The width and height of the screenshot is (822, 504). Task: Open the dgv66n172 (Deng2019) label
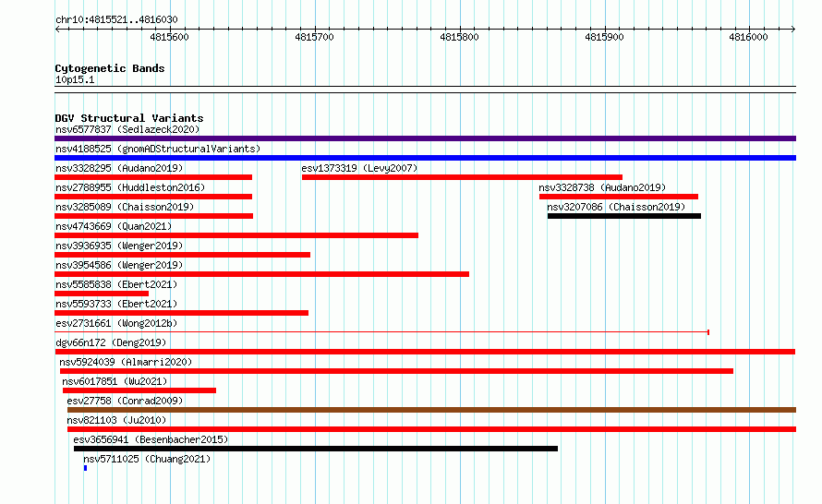(x=111, y=342)
